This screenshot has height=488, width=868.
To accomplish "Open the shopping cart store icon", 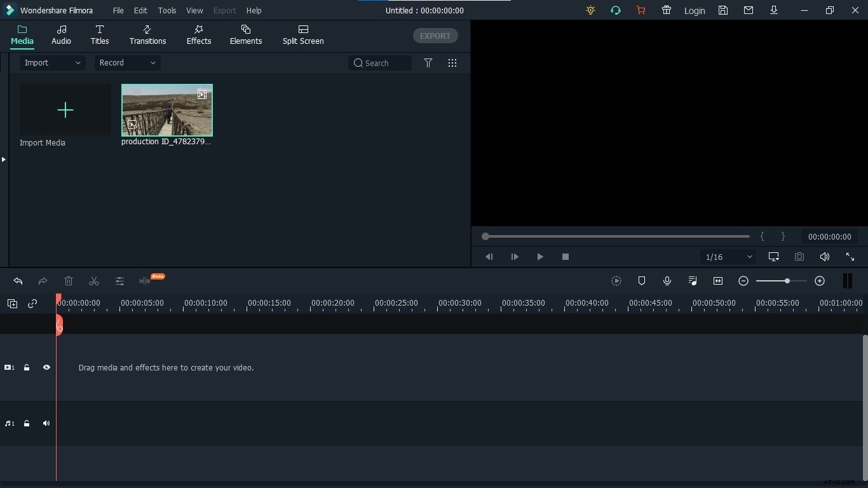I will pyautogui.click(x=641, y=10).
